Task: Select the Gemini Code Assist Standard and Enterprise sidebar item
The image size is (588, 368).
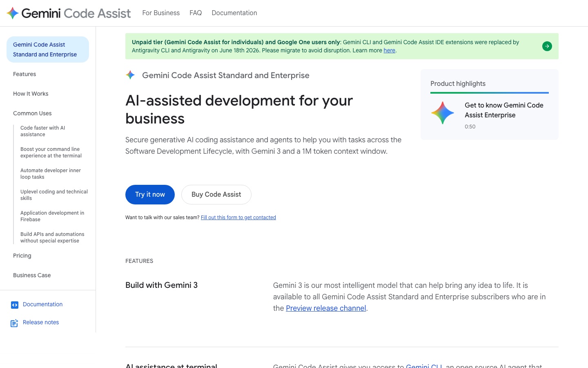Action: click(48, 49)
